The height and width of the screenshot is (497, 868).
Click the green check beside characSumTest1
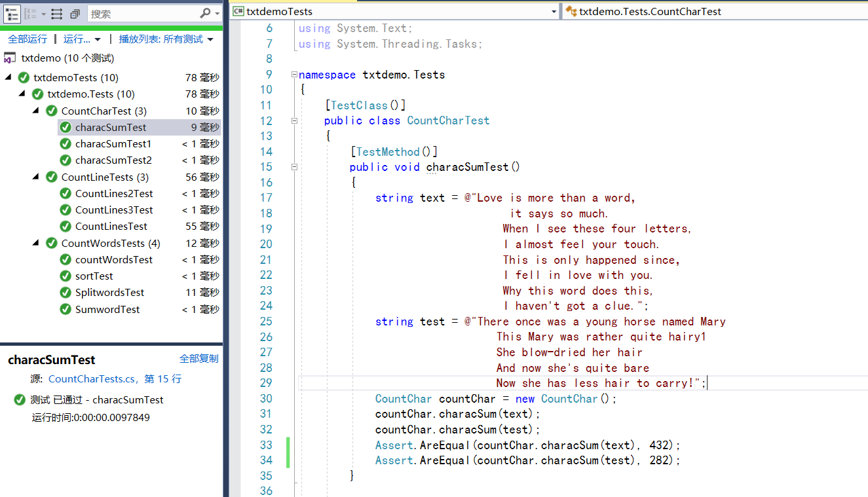pyautogui.click(x=66, y=144)
